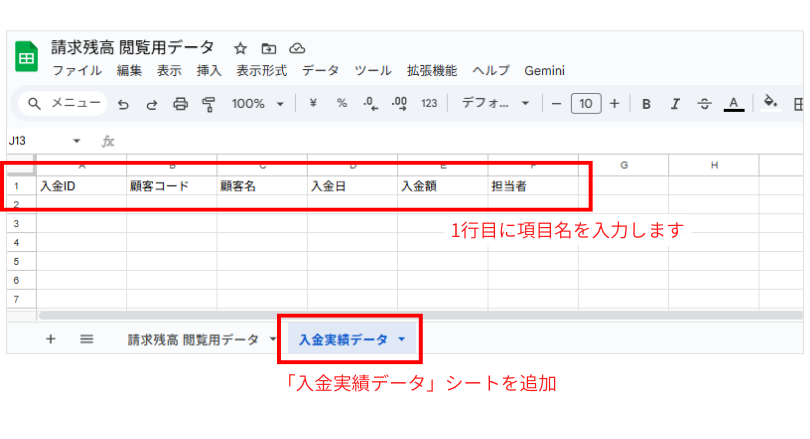Click the select-all corner box
This screenshot has height=439, width=810.
click(21, 165)
